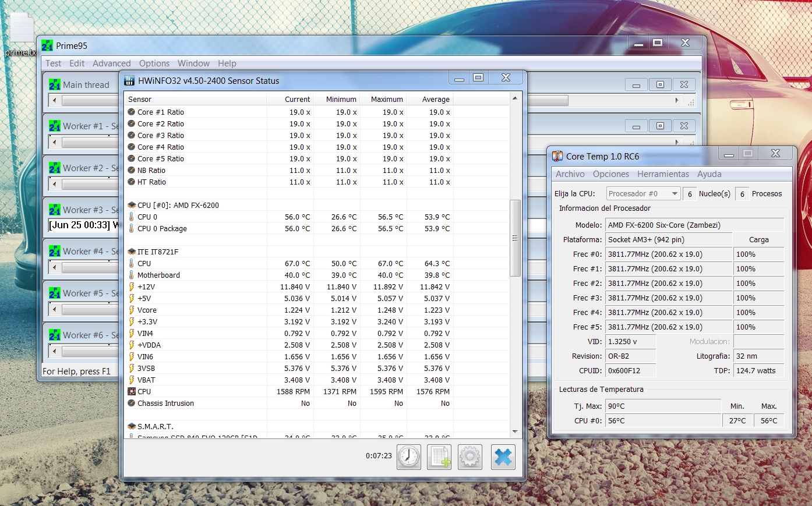Click the HWiNFO logging sheet icon
The height and width of the screenshot is (506, 812).
pyautogui.click(x=439, y=457)
